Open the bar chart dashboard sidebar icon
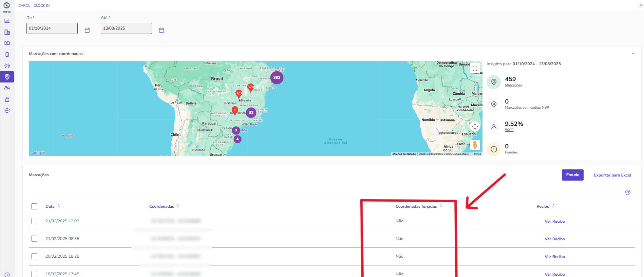The image size is (644, 277). point(7,21)
